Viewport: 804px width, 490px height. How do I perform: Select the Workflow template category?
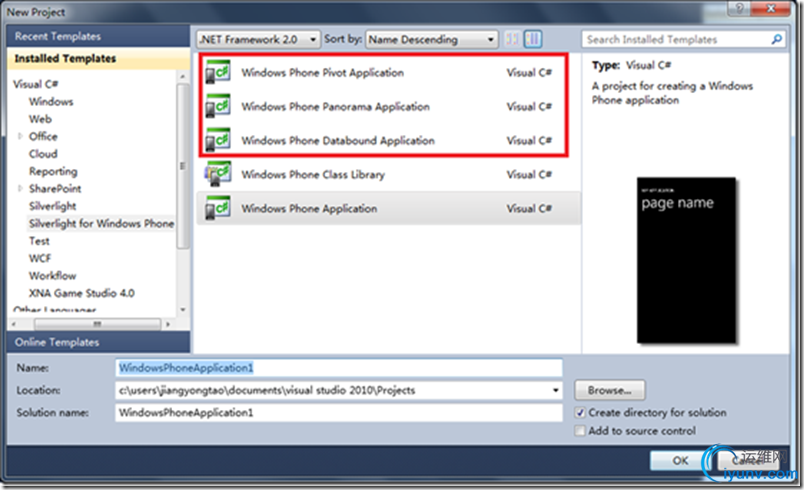tap(53, 276)
